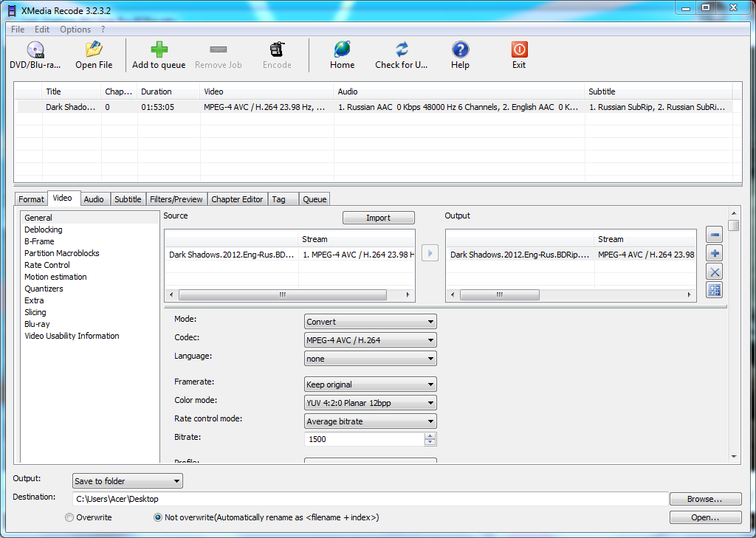756x538 pixels.
Task: Open the Codec dropdown
Action: pos(370,340)
